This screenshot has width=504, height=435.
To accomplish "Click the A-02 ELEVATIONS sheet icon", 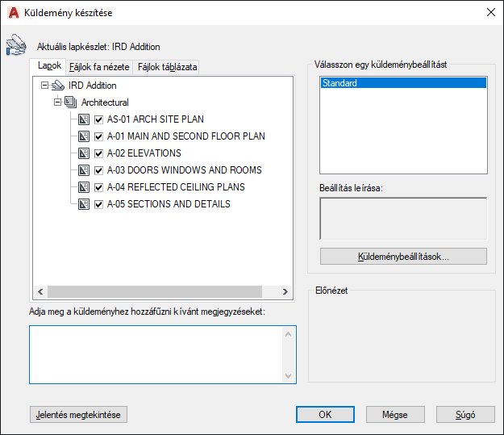I will click(84, 153).
